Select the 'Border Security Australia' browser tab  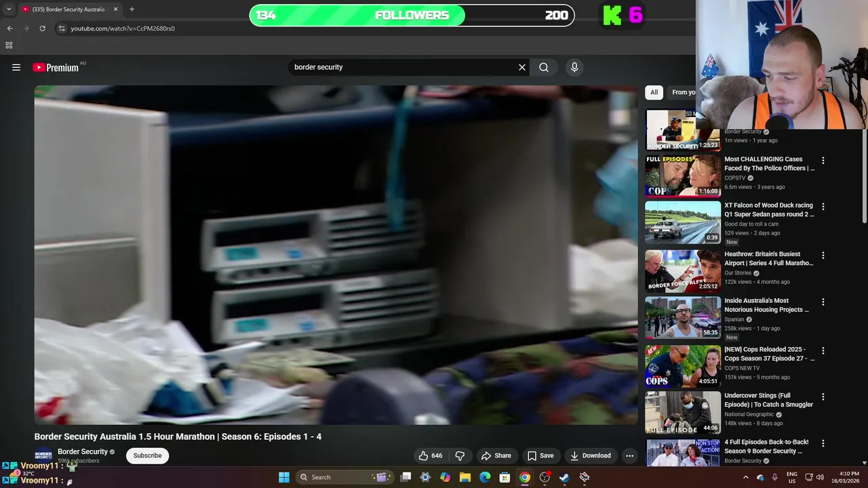pos(70,9)
